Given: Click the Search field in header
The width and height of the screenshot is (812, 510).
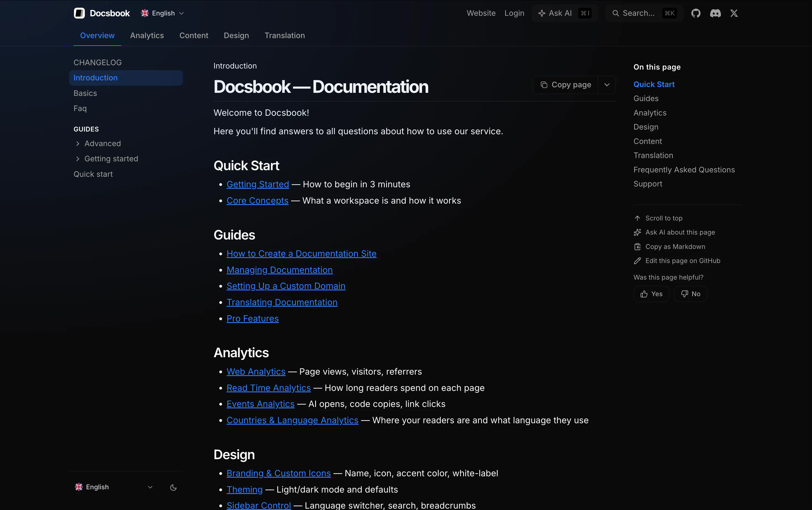Looking at the screenshot, I should [644, 13].
